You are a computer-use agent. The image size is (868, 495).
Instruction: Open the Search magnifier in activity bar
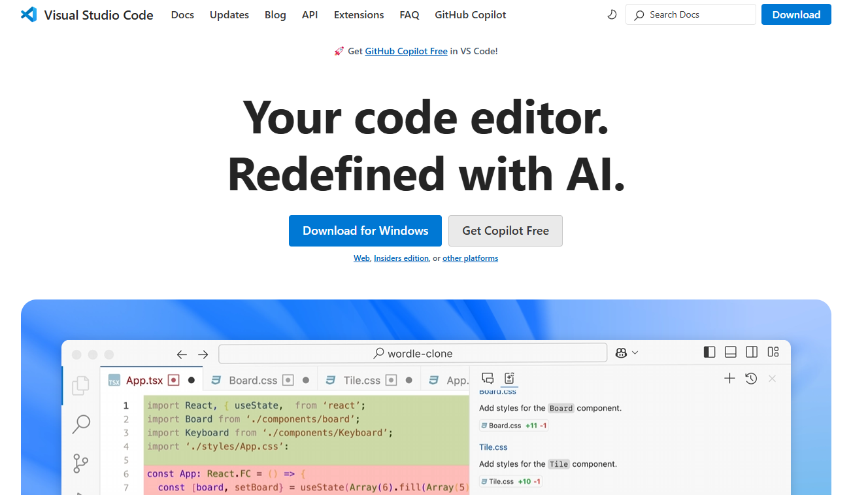tap(81, 424)
